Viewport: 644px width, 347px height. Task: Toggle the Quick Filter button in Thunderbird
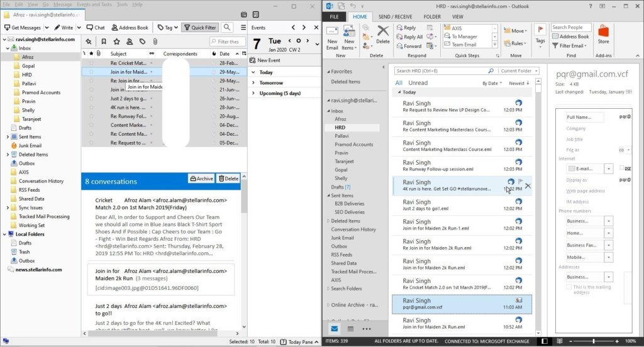pyautogui.click(x=199, y=28)
